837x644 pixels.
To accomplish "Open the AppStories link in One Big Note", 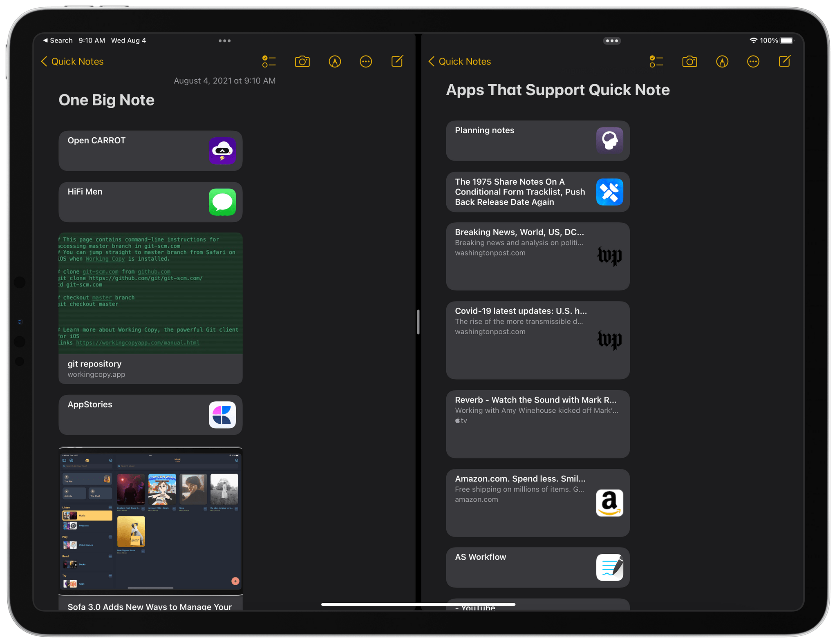I will 148,414.
